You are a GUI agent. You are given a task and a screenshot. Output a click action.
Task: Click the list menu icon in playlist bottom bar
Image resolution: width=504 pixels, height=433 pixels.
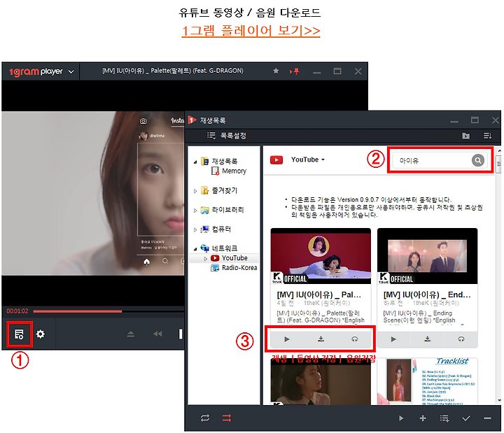[444, 418]
